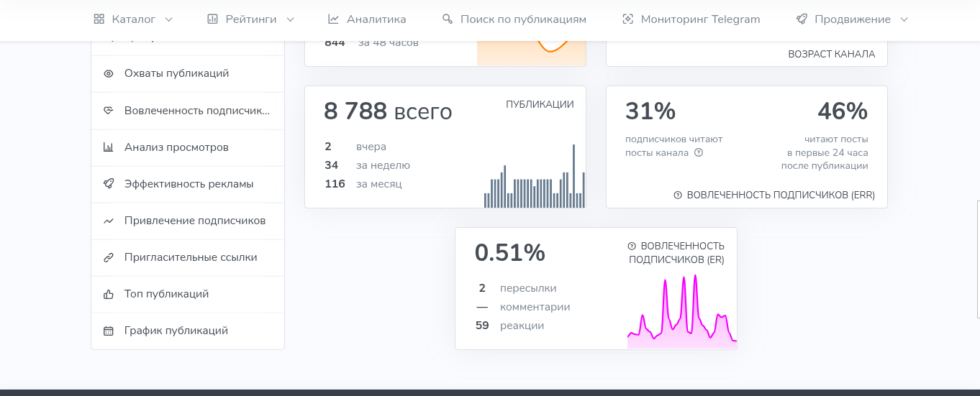The image size is (980, 396).
Task: Go to Поиск по публикациям
Action: tap(514, 19)
